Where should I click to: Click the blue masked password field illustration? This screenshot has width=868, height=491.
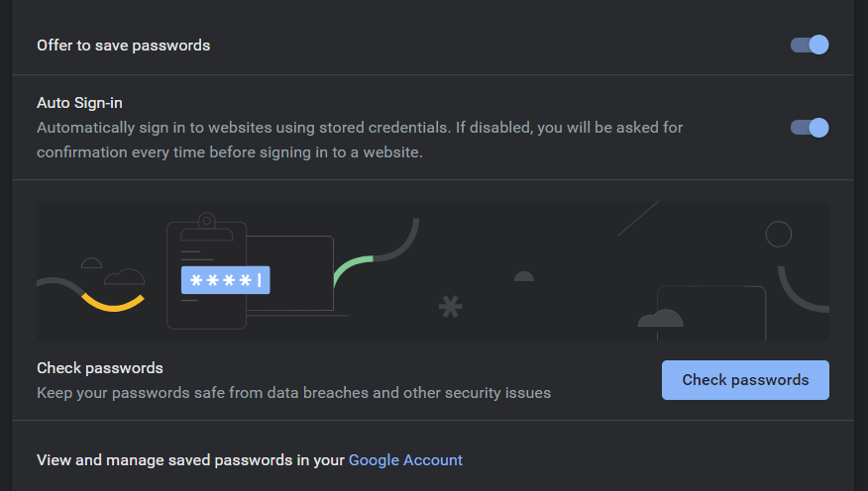226,281
